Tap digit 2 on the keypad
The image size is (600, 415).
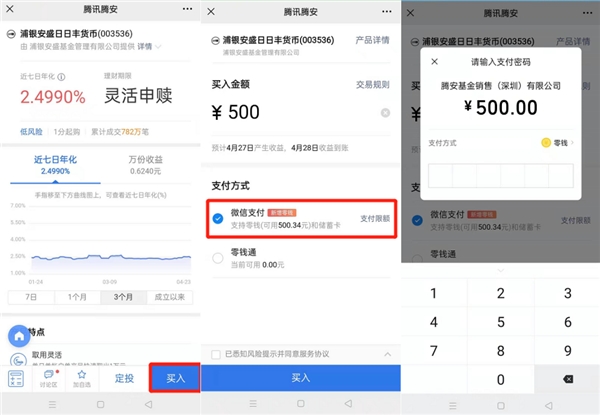(x=501, y=293)
